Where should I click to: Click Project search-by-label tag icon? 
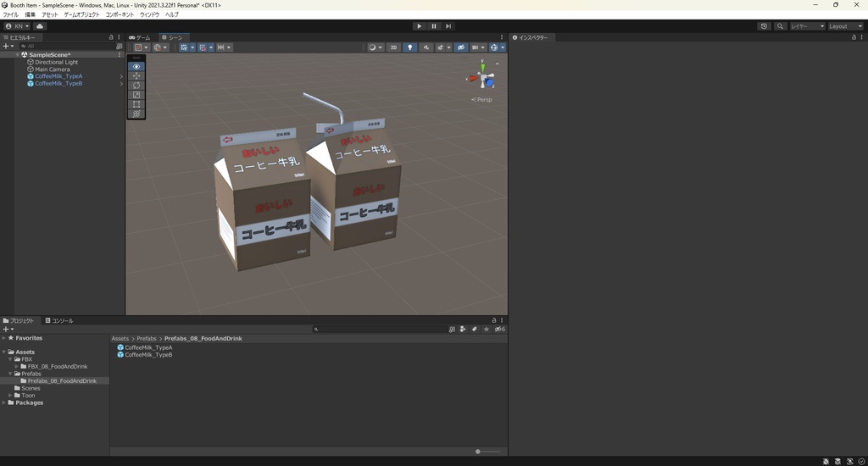pyautogui.click(x=475, y=329)
